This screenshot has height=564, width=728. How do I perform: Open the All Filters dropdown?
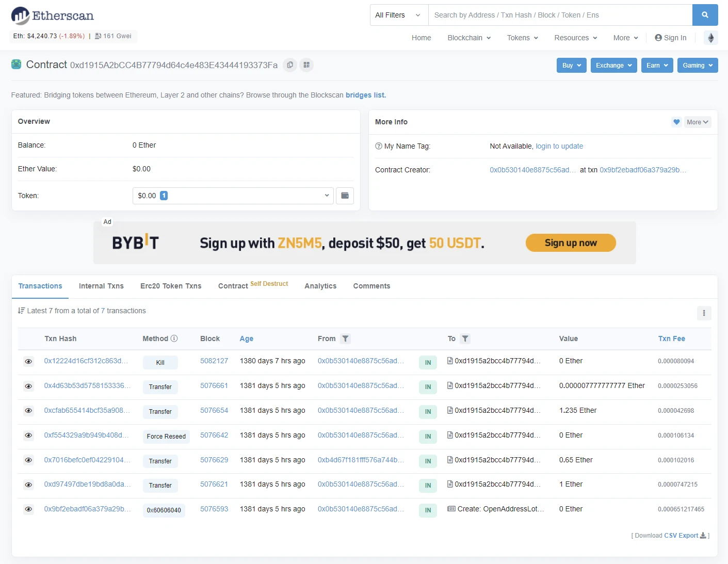(399, 15)
